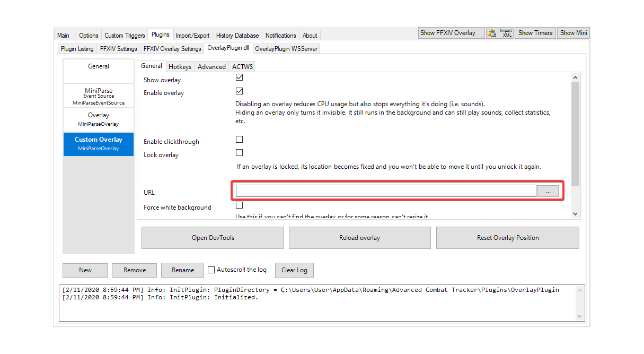Disable the Enable overlay checkbox

click(x=239, y=91)
